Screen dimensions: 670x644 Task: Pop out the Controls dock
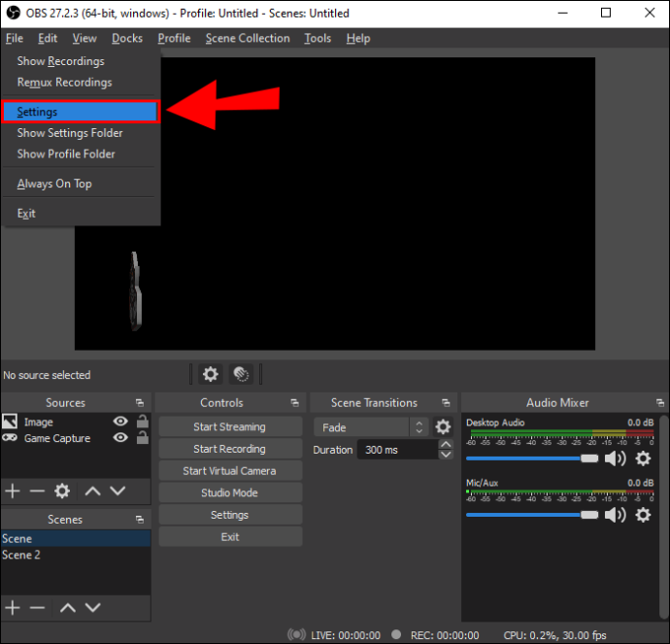click(294, 403)
